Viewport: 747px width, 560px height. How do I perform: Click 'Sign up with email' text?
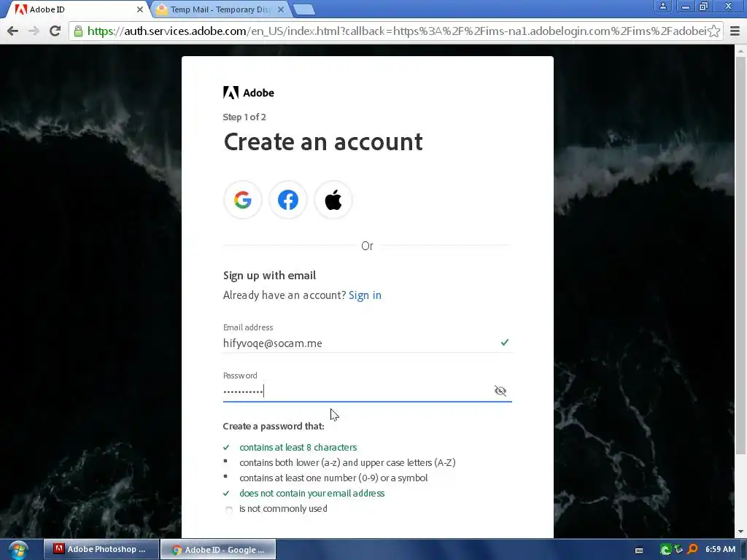[270, 275]
